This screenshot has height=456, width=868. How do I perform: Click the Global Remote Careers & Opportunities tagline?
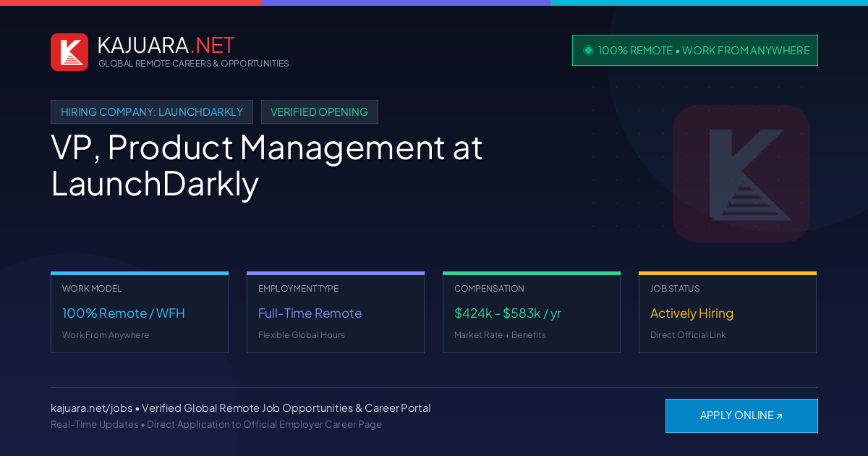click(x=194, y=64)
